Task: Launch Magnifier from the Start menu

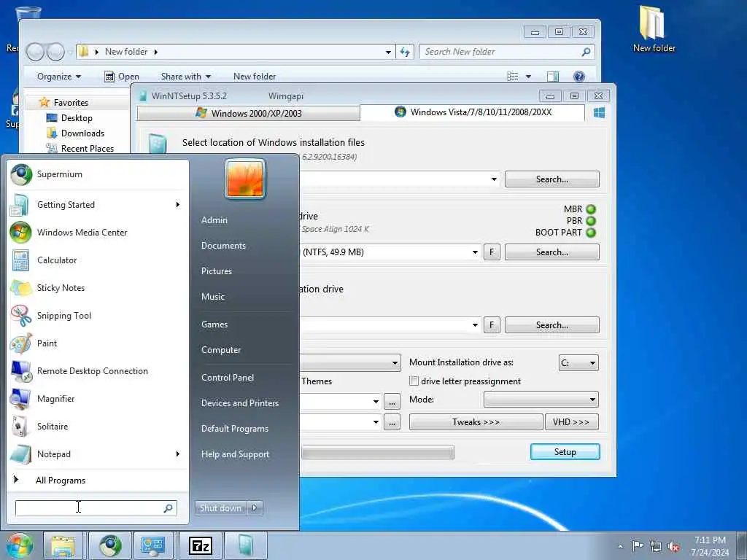Action: tap(98, 399)
